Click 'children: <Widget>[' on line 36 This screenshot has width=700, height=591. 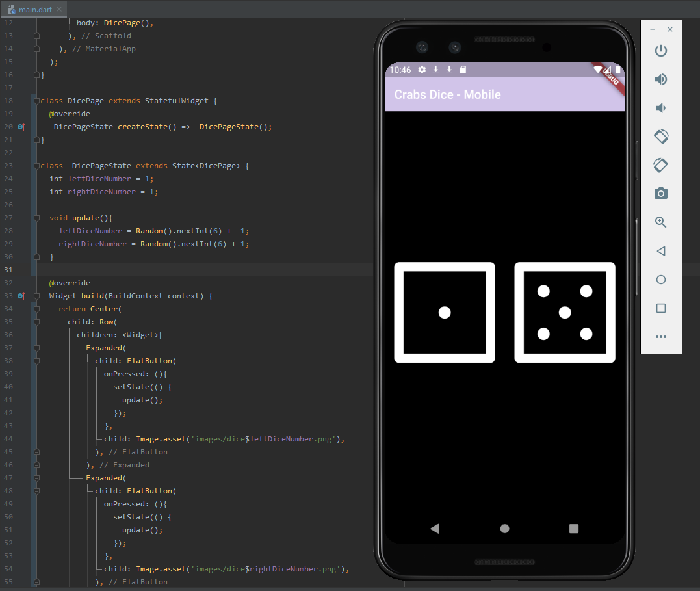coord(120,335)
